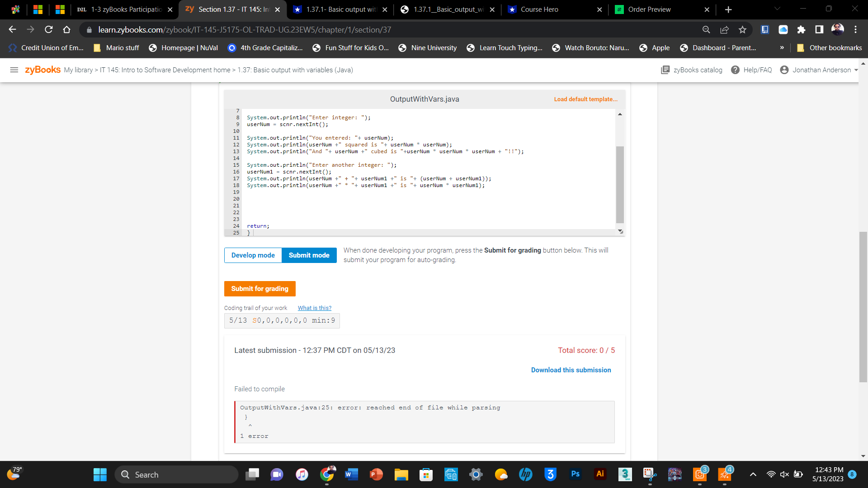Expand the browser tabs overflow dropdown
The image size is (868, 488).
[x=776, y=9]
